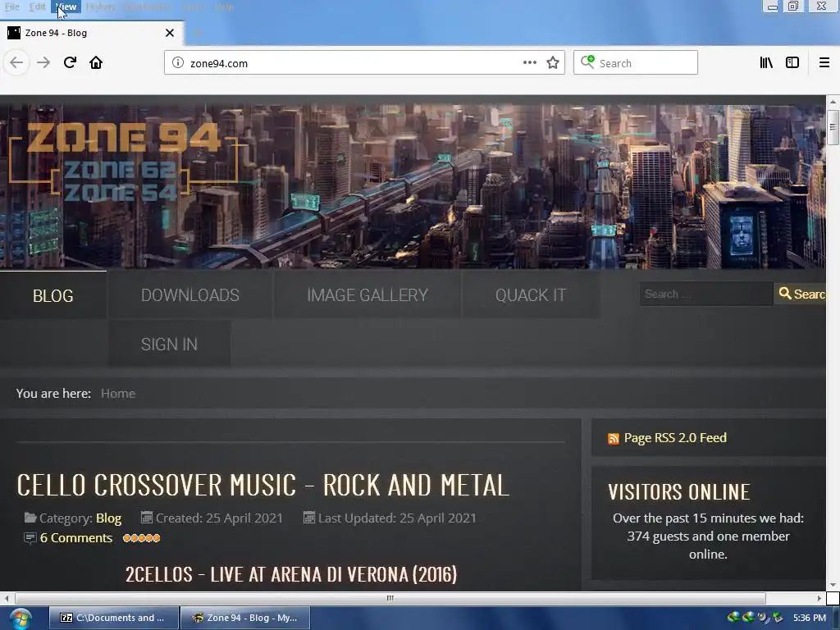Click the site Search magnifier button
Image resolution: width=840 pixels, height=630 pixels.
(802, 294)
